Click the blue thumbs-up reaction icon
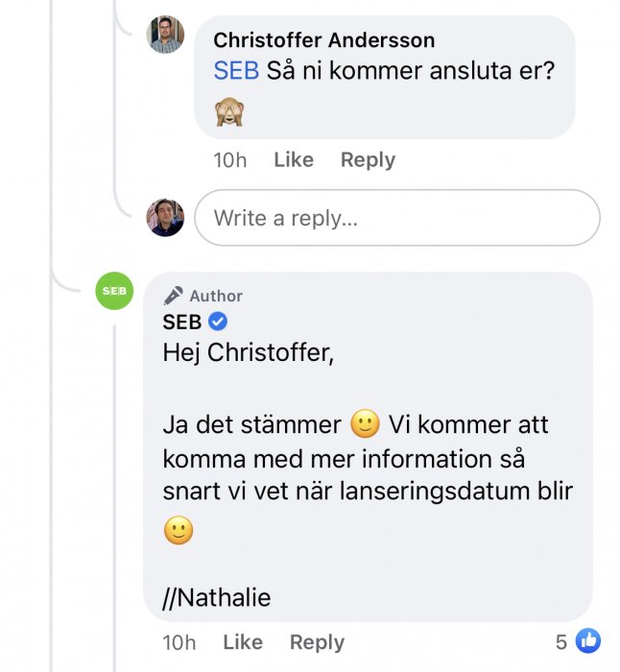 (x=588, y=640)
